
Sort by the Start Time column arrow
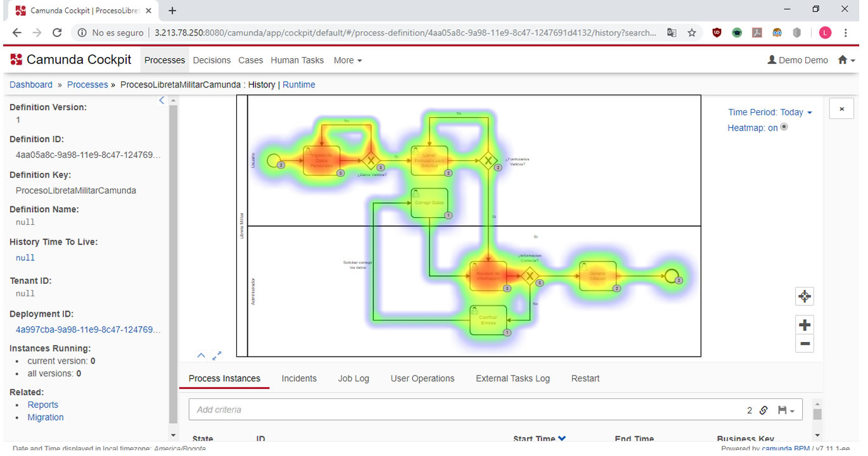[562, 438]
